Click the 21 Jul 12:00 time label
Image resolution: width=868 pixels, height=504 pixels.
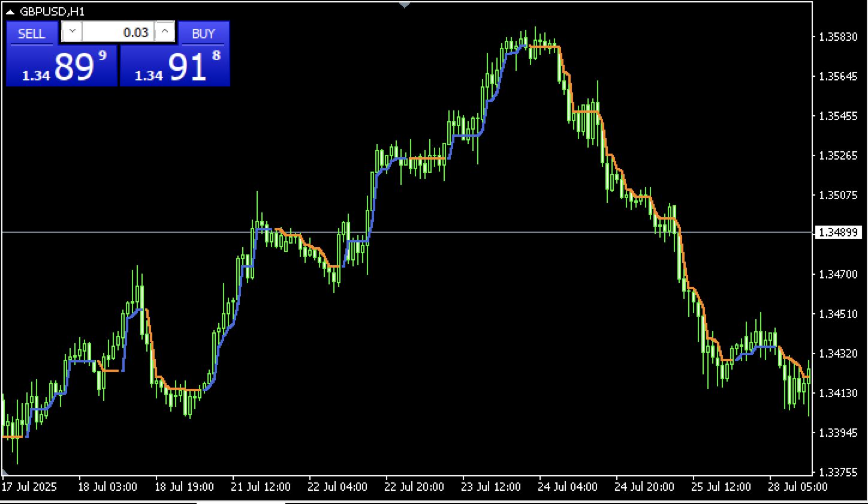tap(261, 486)
